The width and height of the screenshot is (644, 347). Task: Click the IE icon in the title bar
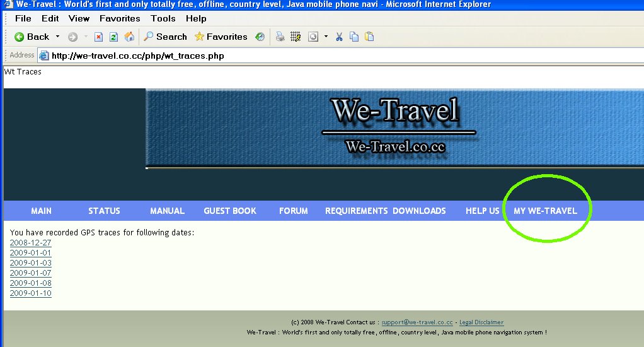8,4
